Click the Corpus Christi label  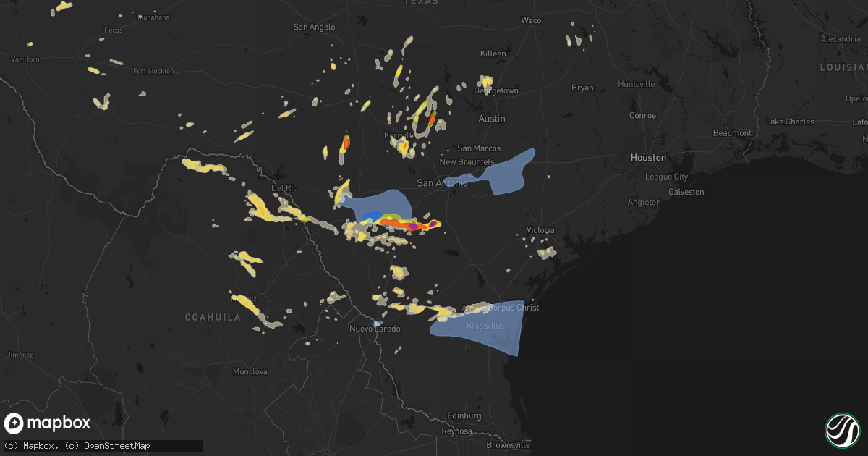514,308
